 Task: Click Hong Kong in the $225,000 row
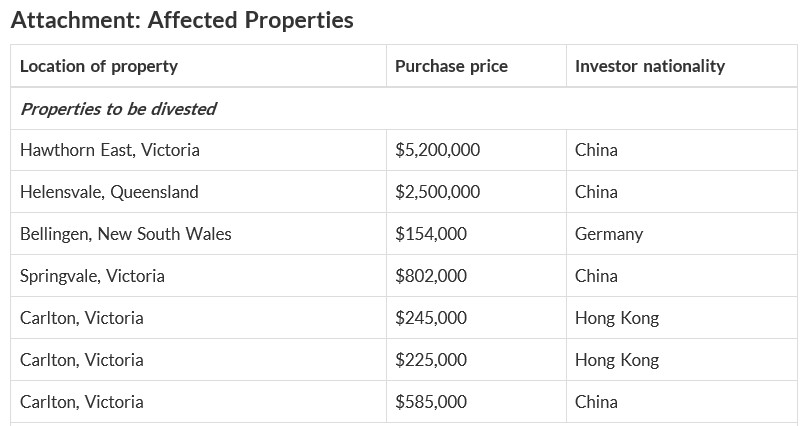point(617,360)
